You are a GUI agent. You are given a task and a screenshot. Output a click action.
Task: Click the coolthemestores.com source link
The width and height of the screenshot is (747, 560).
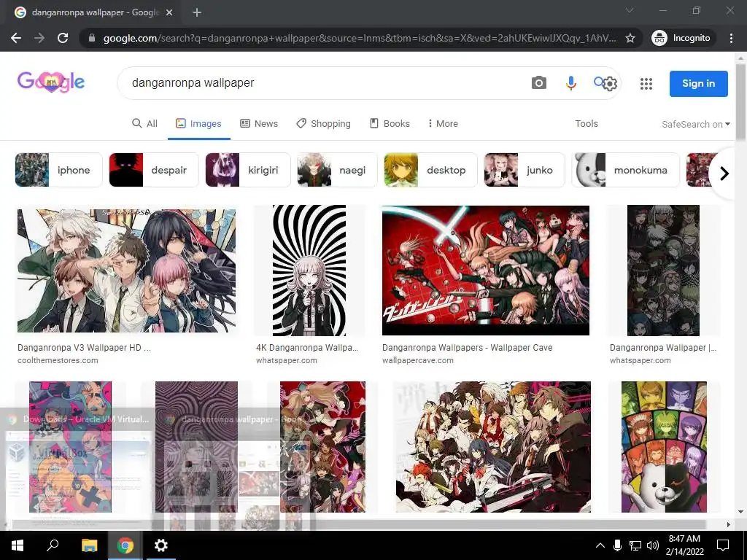58,360
